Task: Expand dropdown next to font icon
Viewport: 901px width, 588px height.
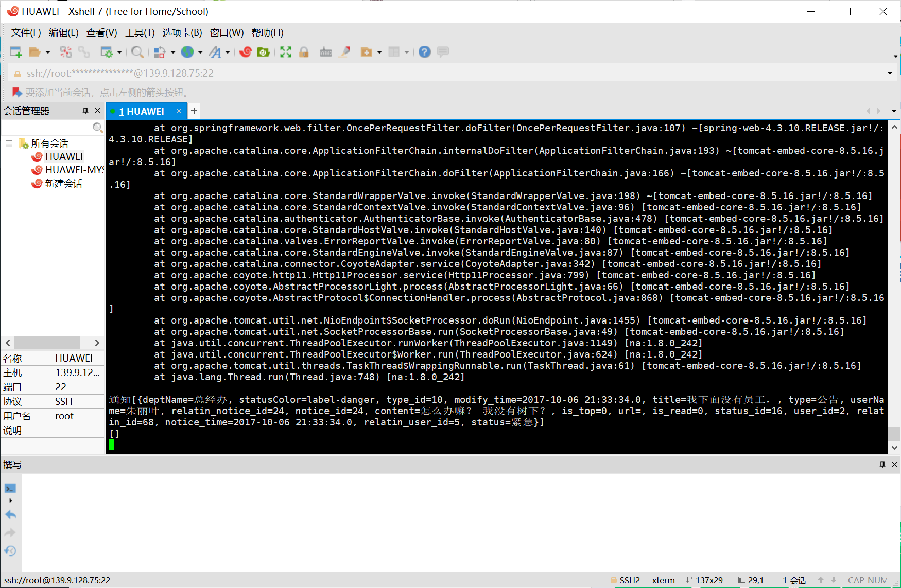Action: pyautogui.click(x=228, y=52)
